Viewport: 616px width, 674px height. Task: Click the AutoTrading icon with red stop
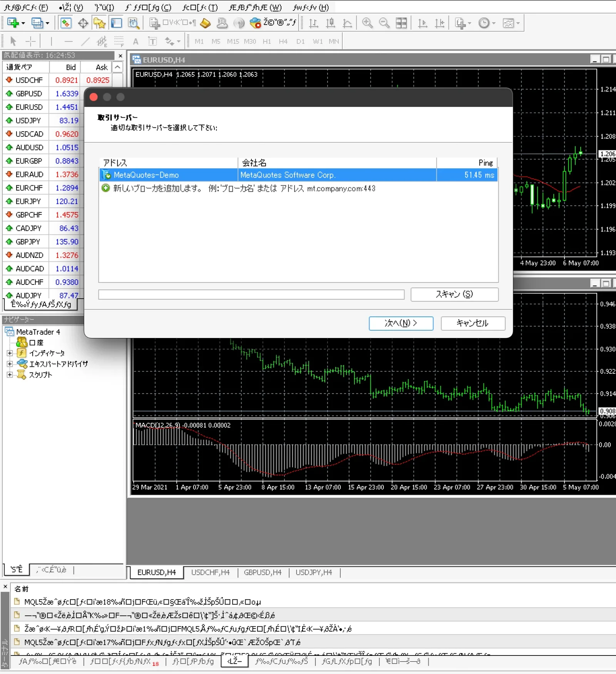coord(255,23)
